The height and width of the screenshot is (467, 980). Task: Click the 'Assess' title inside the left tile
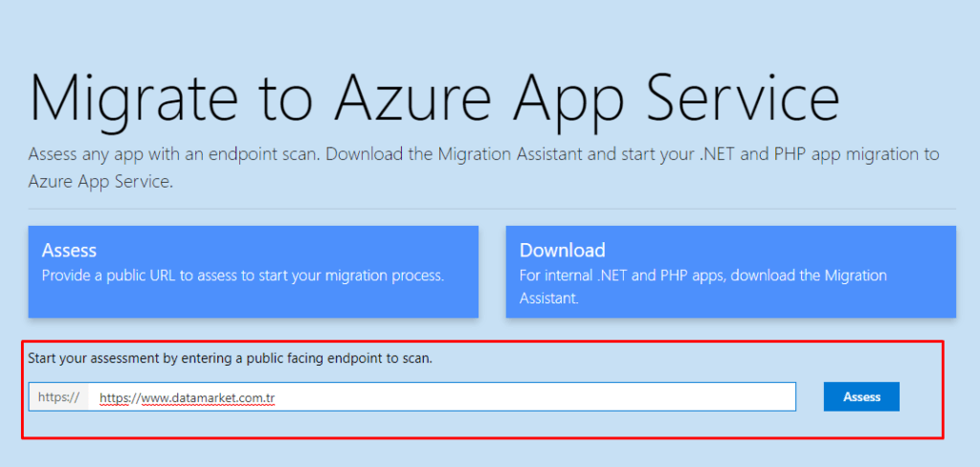pyautogui.click(x=69, y=250)
